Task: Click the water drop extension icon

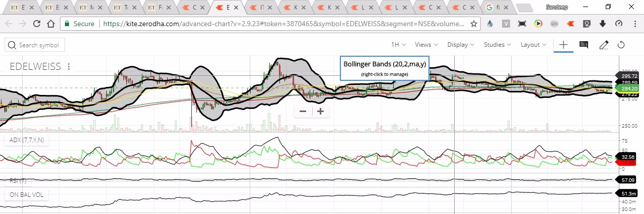Action: click(490, 24)
